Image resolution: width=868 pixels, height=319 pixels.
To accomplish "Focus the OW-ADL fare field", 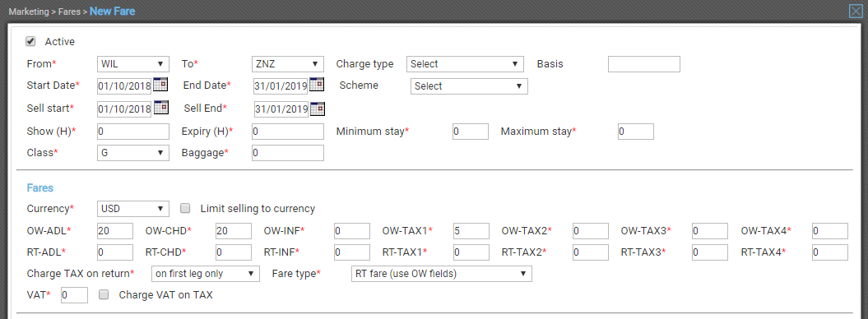I will [114, 230].
